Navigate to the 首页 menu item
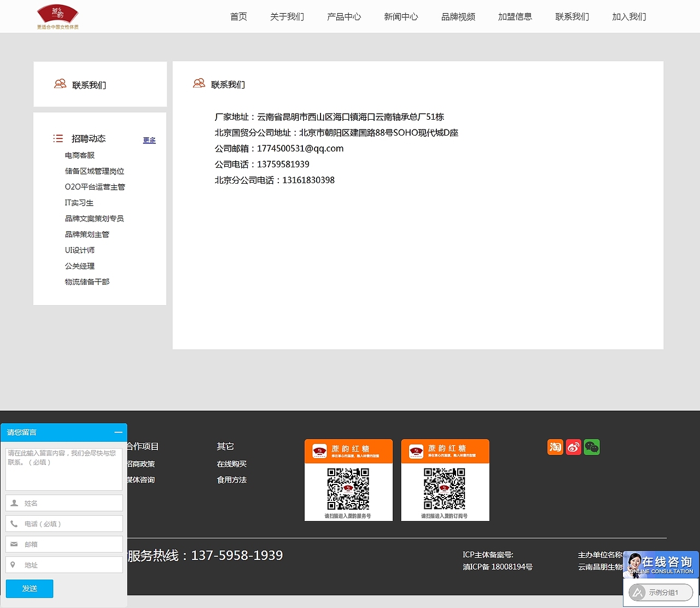Image resolution: width=700 pixels, height=608 pixels. pos(238,16)
